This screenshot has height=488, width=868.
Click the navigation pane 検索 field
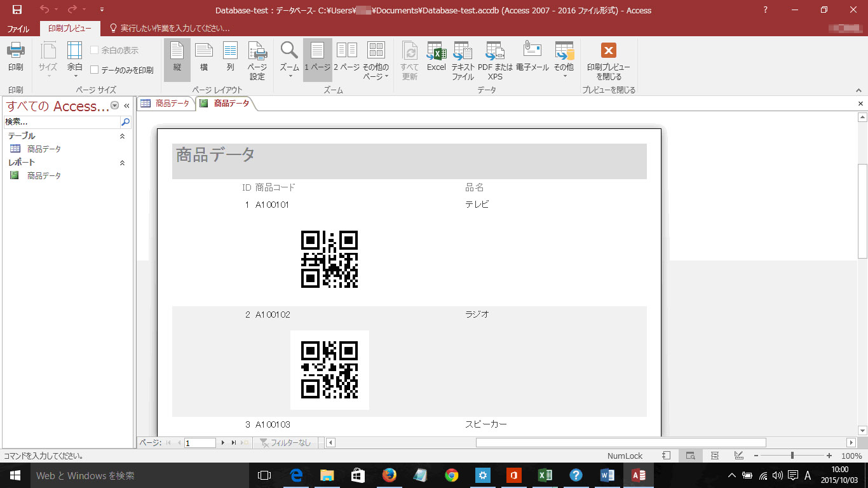click(x=62, y=122)
